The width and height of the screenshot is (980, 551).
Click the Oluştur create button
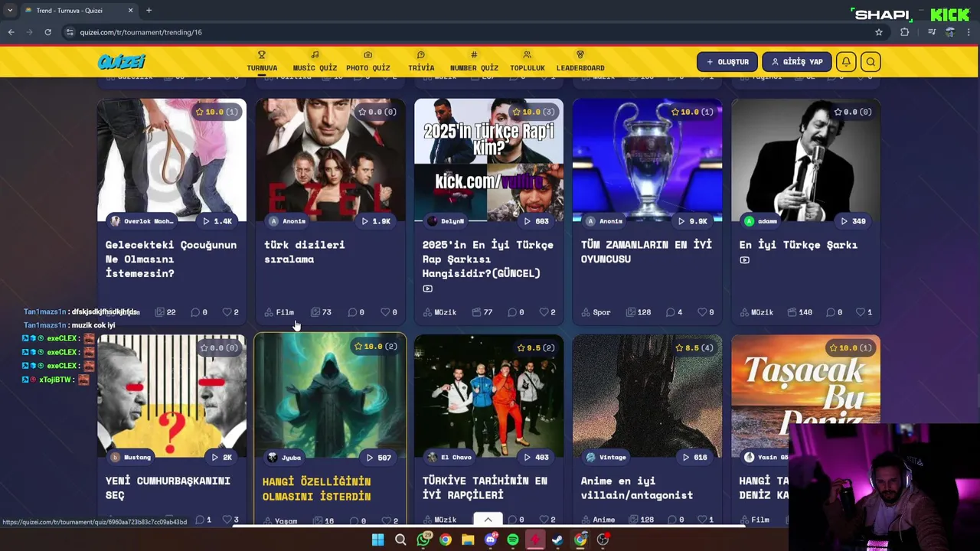(x=727, y=62)
